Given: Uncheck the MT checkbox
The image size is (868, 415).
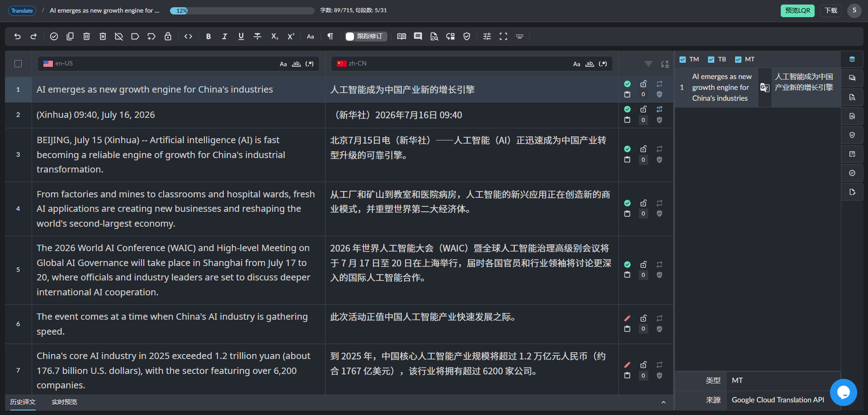Looking at the screenshot, I should (738, 60).
